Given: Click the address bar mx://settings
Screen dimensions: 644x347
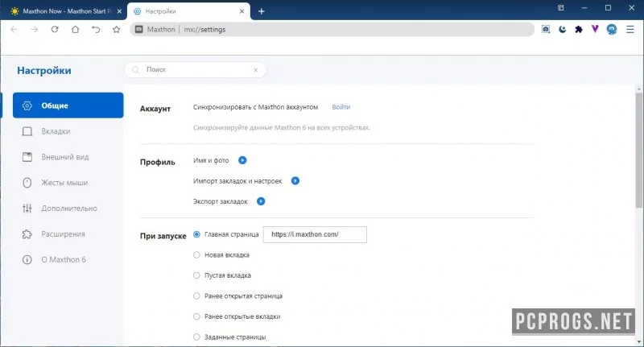Looking at the screenshot, I should tap(332, 30).
